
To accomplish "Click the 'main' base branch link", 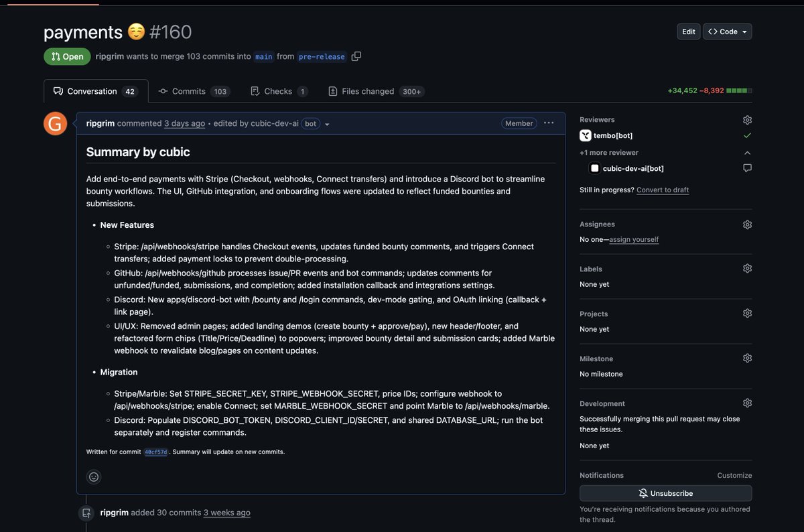I will [264, 57].
